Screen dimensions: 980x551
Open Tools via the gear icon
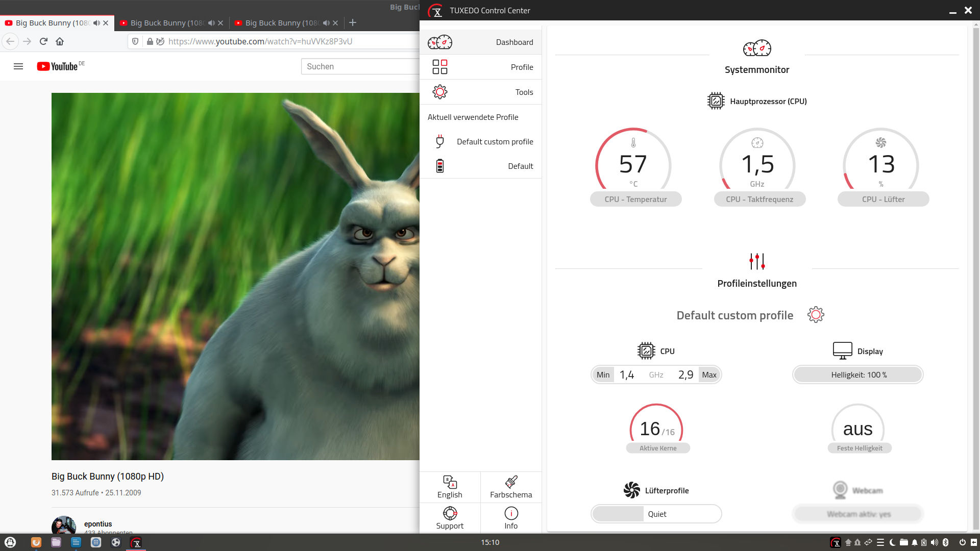[439, 92]
